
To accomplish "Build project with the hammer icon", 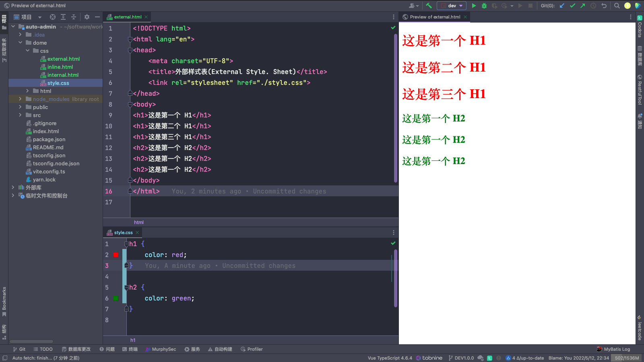I will [429, 6].
